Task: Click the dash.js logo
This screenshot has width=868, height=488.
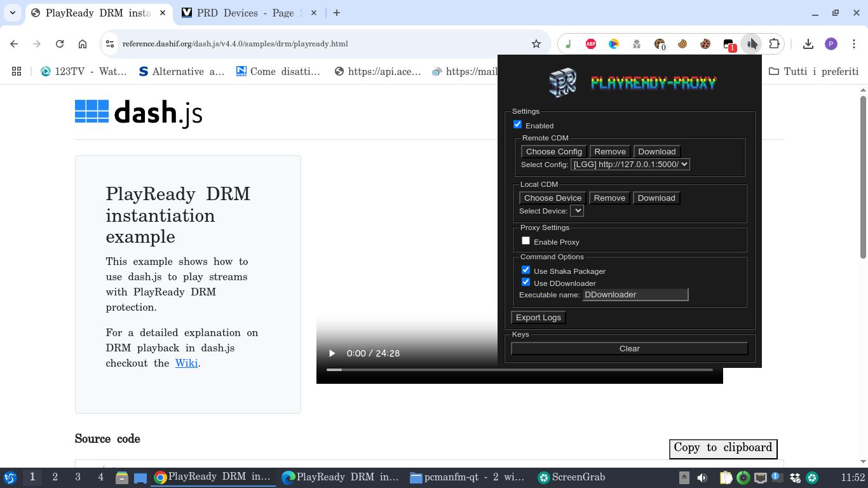Action: pos(139,112)
